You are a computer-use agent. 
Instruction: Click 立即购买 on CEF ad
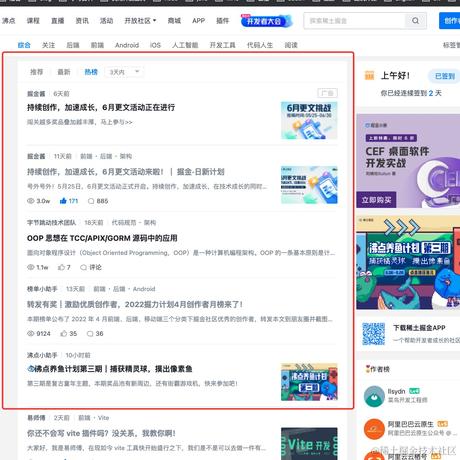tap(376, 200)
